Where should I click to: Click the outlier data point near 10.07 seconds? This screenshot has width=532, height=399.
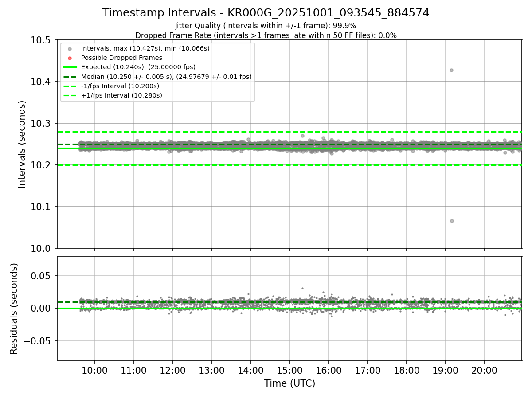(x=452, y=221)
